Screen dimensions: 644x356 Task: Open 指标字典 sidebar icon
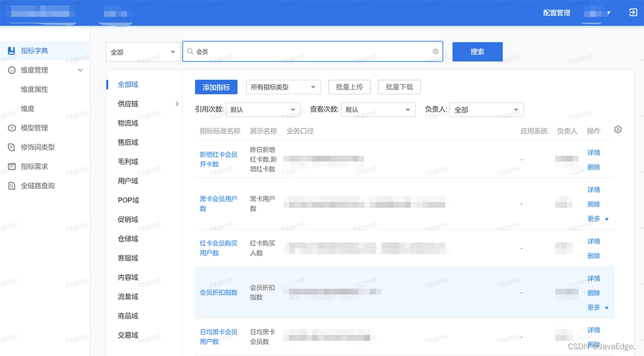pos(11,51)
